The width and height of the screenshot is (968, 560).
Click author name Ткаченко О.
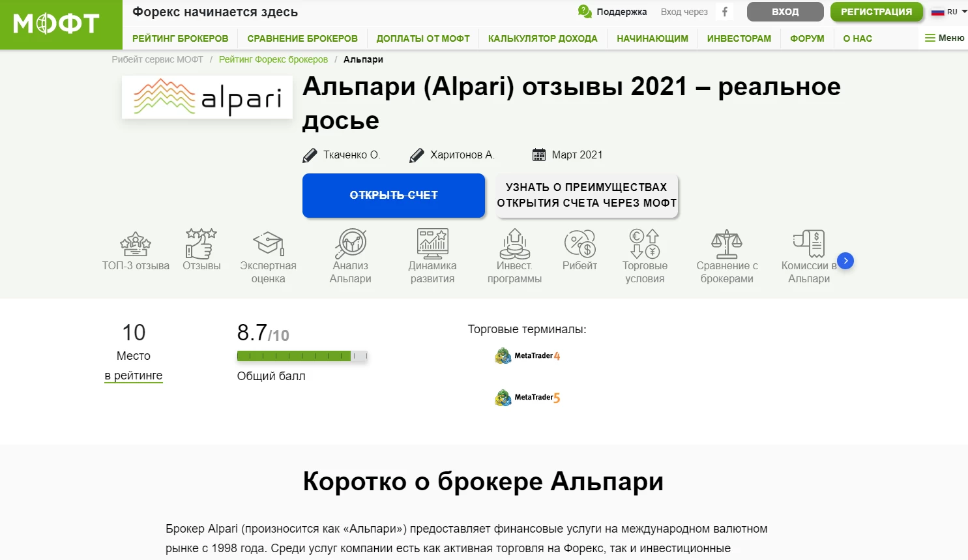[x=352, y=155]
